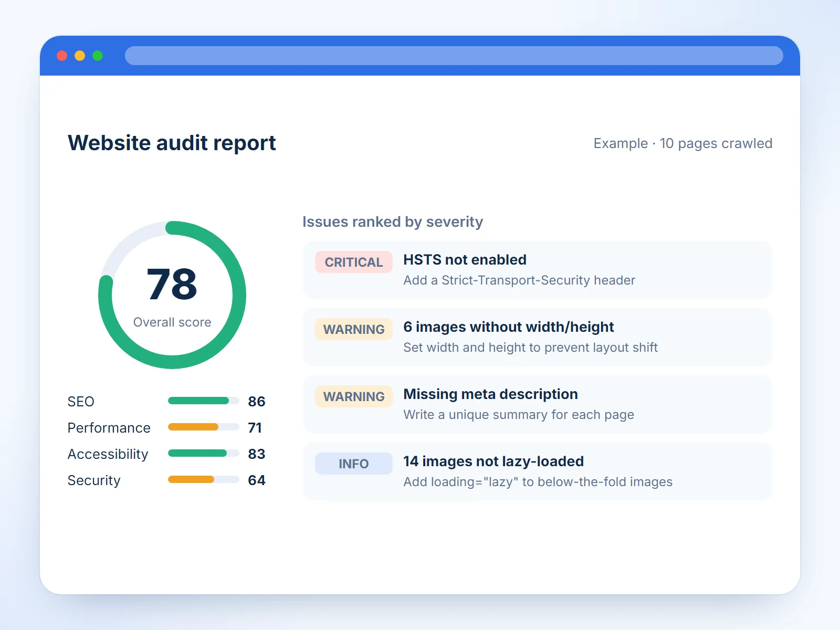
Task: Click the SEO label
Action: 81,402
